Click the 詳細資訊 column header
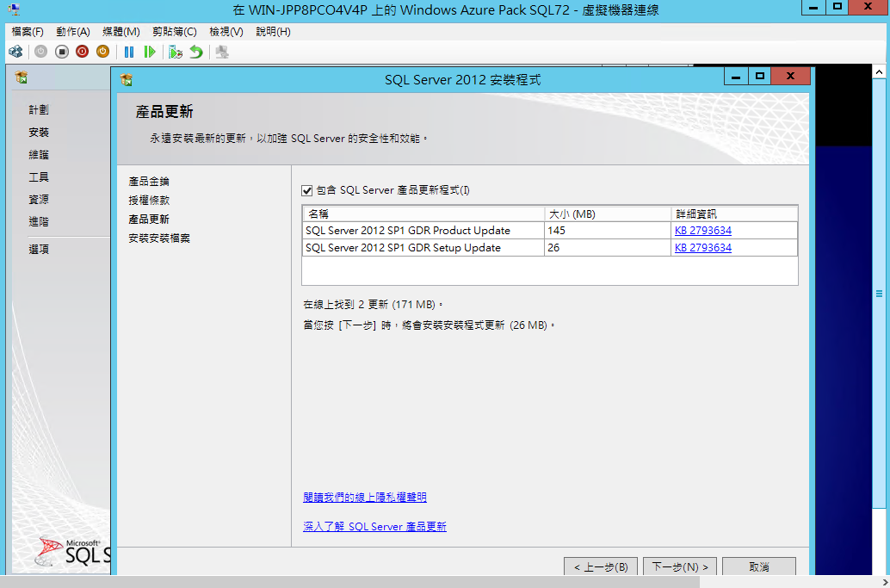Image resolution: width=890 pixels, height=588 pixels. click(x=734, y=214)
